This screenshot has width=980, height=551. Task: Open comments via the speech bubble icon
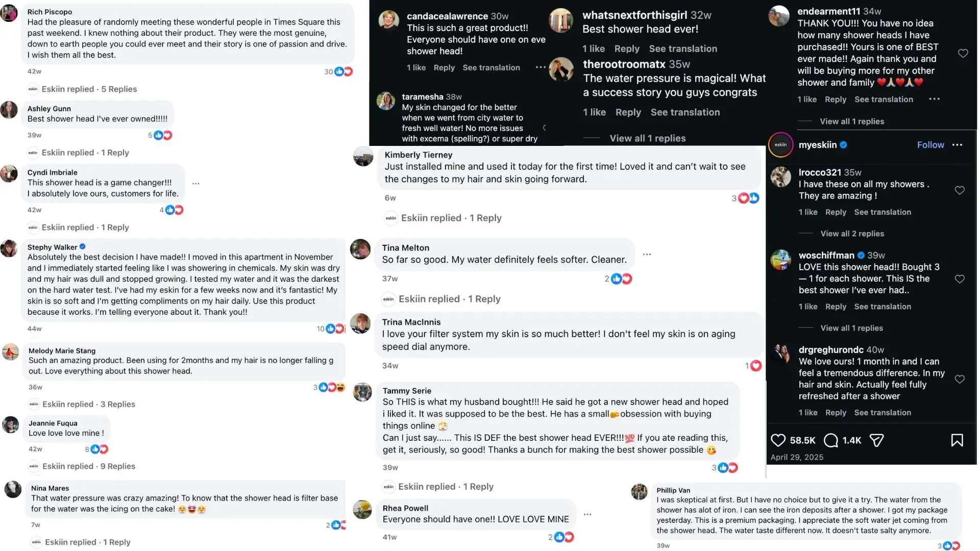831,440
